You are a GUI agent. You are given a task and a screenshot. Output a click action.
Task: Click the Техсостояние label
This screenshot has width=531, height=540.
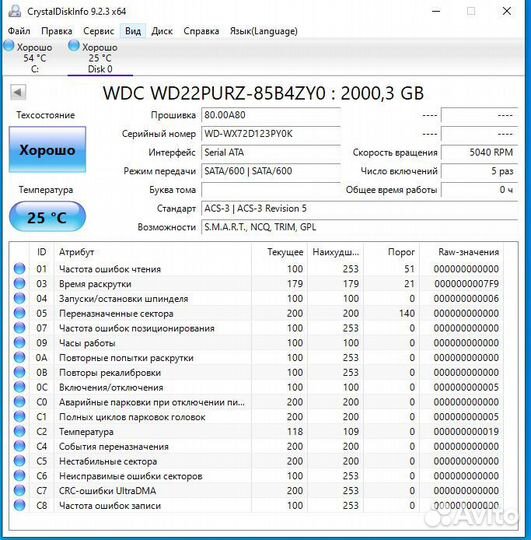click(45, 115)
